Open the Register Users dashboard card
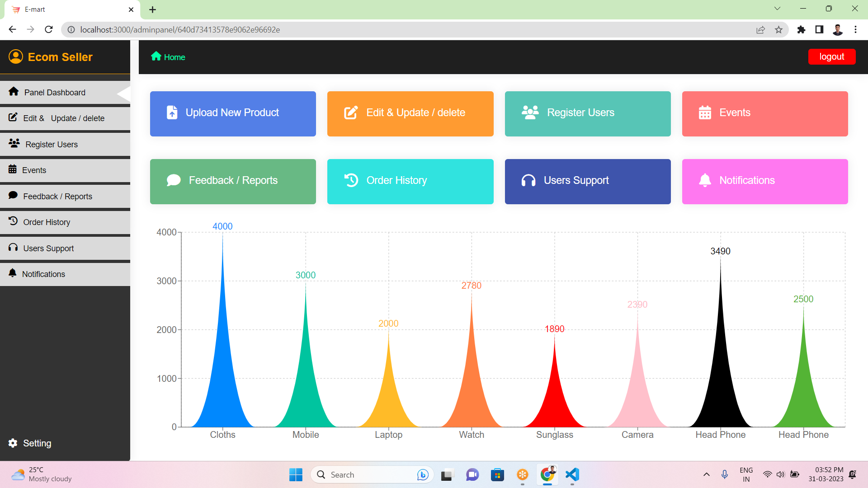The height and width of the screenshot is (488, 868). (x=587, y=113)
